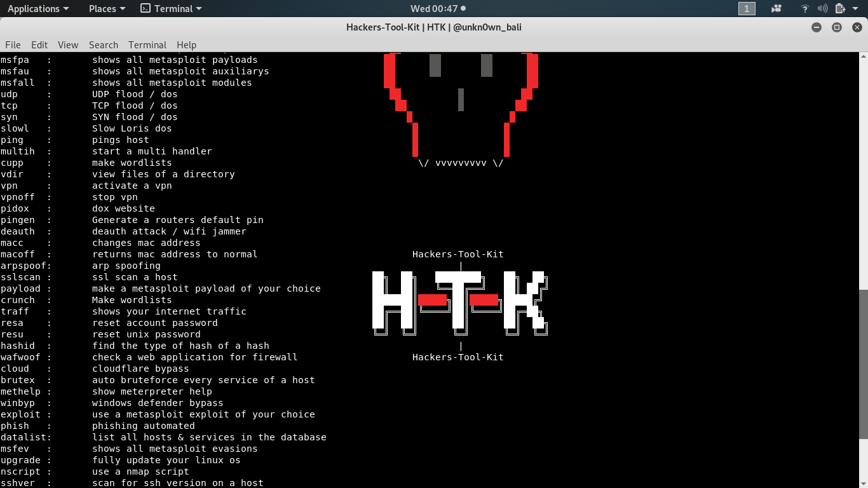Click the 'crunch' command text
Image resolution: width=868 pixels, height=488 pixels.
pyautogui.click(x=18, y=300)
